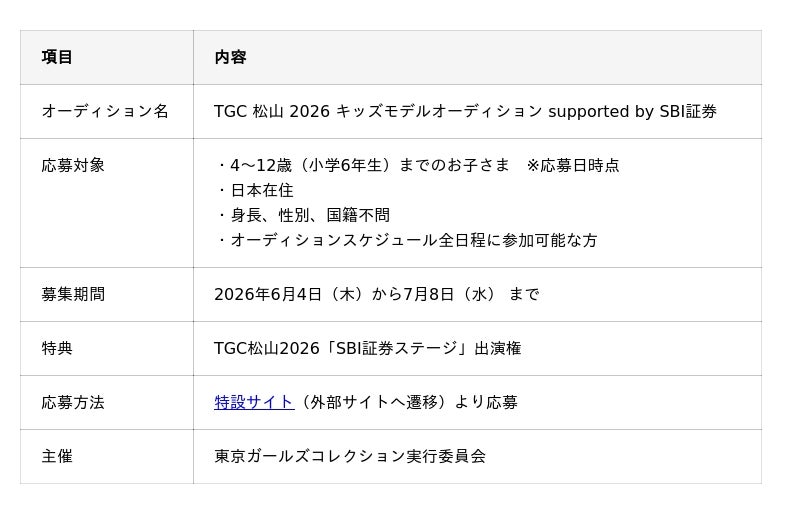800x514 pixels.
Task: Click the 東京ガールズコレクション実行委員会 text
Action: point(350,456)
